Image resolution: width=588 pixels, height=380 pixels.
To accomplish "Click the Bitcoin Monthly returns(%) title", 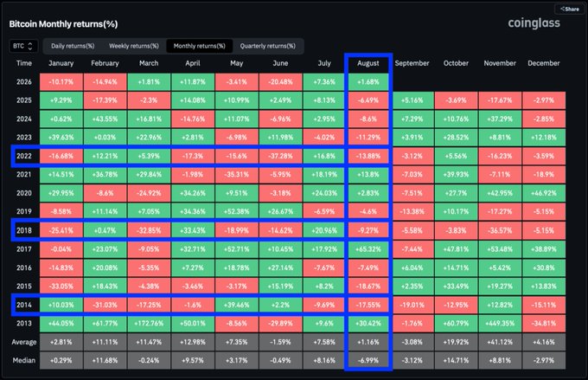I will click(x=63, y=24).
